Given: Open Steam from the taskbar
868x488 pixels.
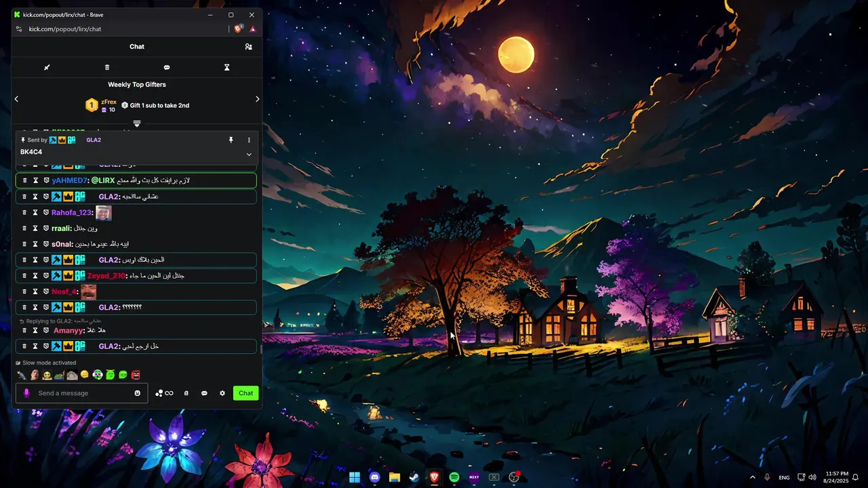Looking at the screenshot, I should coord(414,477).
